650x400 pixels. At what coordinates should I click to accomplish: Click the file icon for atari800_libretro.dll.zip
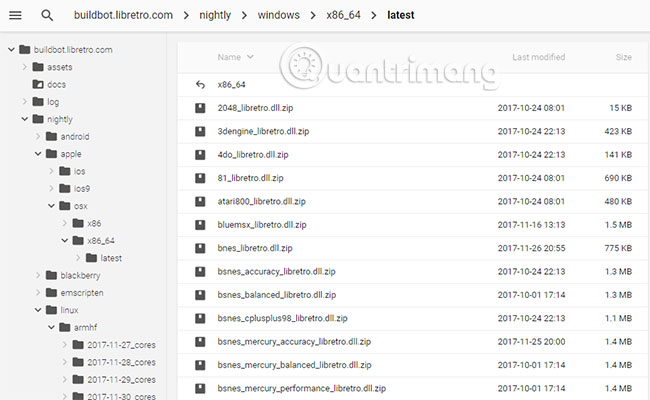coord(200,201)
